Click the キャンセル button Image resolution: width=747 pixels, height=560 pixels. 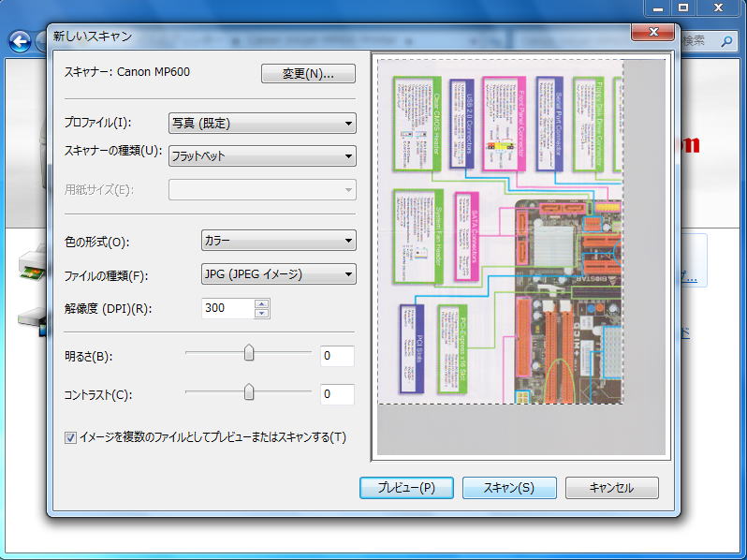611,488
